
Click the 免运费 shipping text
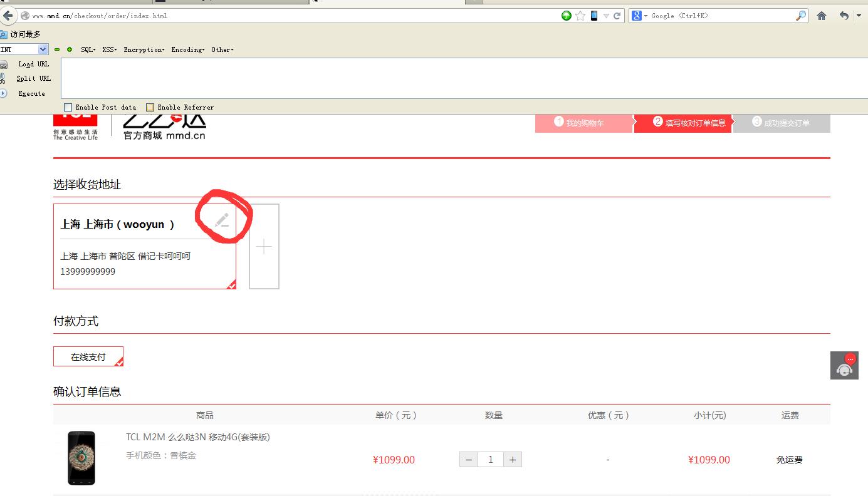790,460
